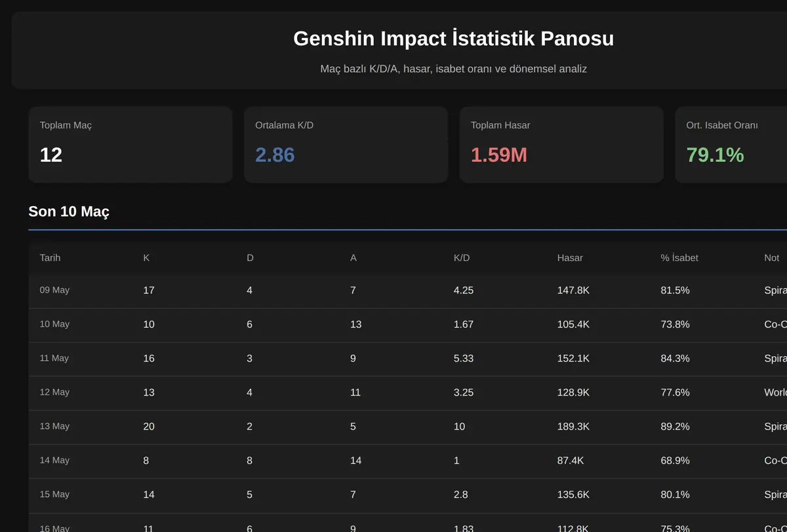The width and height of the screenshot is (787, 532).
Task: Click the subtitle about Maç bazlı K/D/A
Action: (453, 69)
